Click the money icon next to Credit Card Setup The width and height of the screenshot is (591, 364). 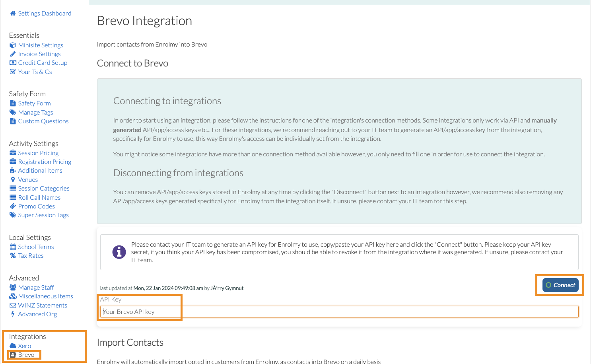pyautogui.click(x=13, y=63)
